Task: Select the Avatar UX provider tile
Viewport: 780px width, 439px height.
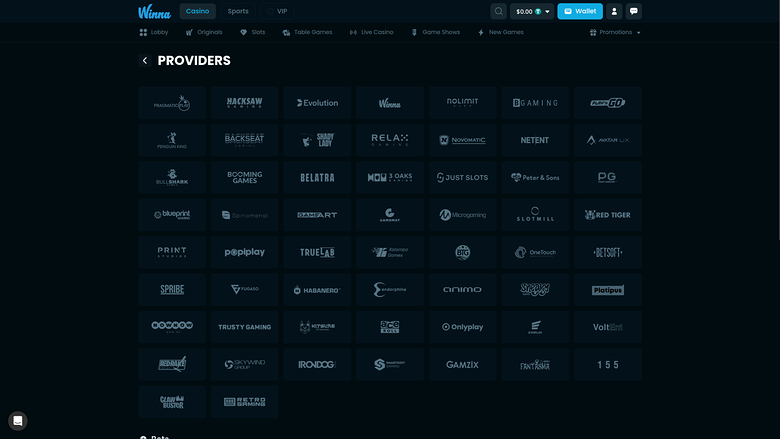Action: pyautogui.click(x=608, y=140)
